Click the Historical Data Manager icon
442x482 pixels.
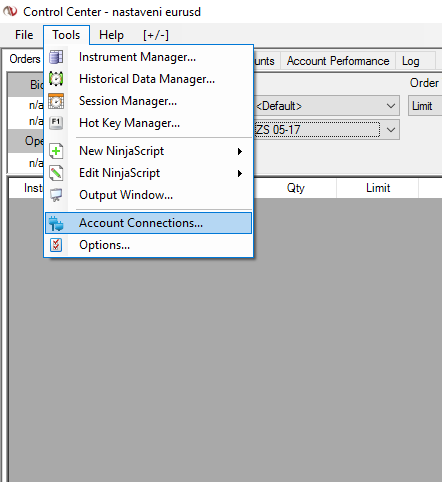(56, 79)
